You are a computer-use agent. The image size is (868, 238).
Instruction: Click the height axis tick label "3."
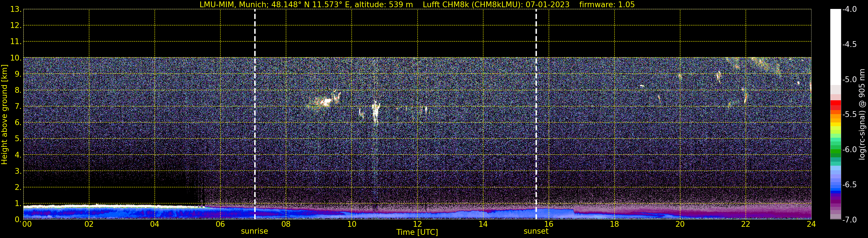coord(18,171)
